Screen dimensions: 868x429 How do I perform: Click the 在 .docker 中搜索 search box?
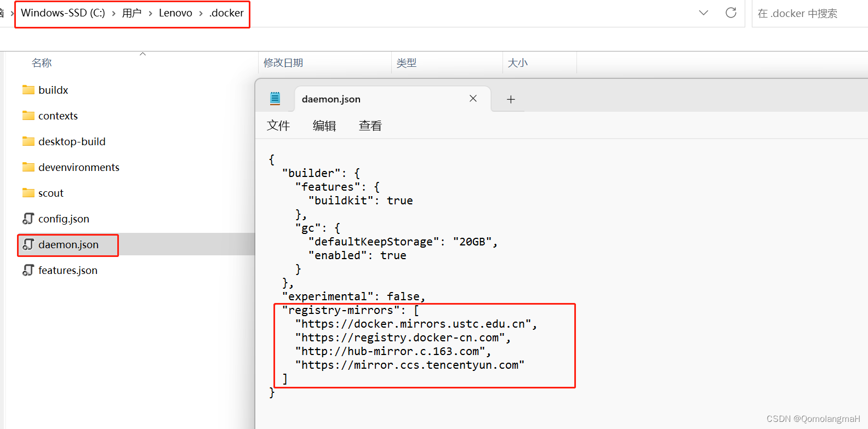[x=810, y=13]
